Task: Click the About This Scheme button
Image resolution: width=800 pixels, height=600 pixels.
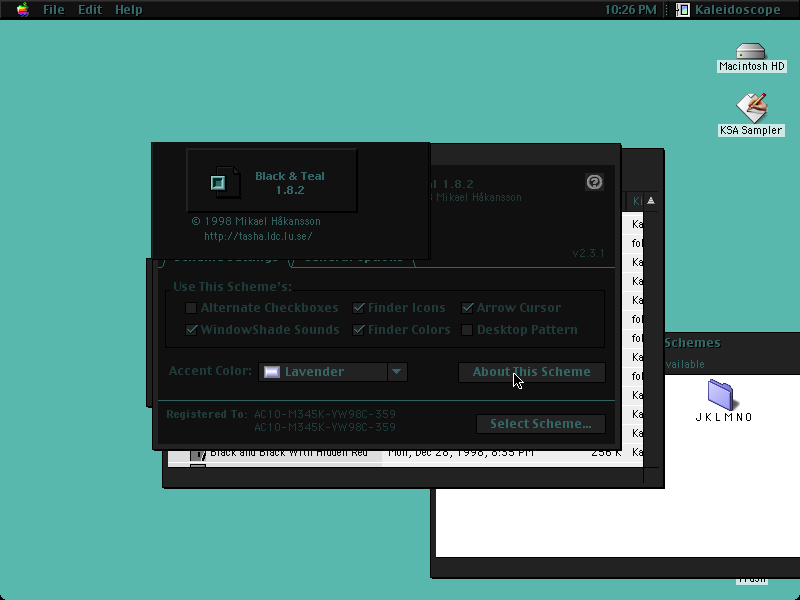Action: [532, 372]
